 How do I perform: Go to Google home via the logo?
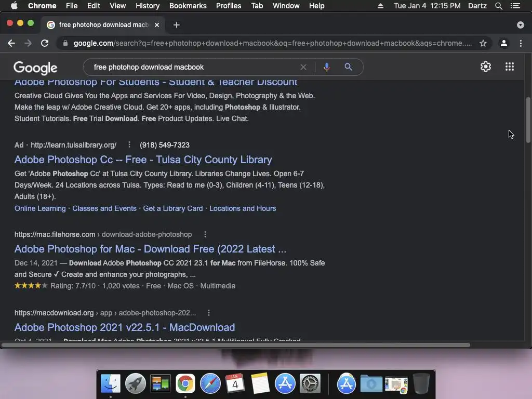35,68
